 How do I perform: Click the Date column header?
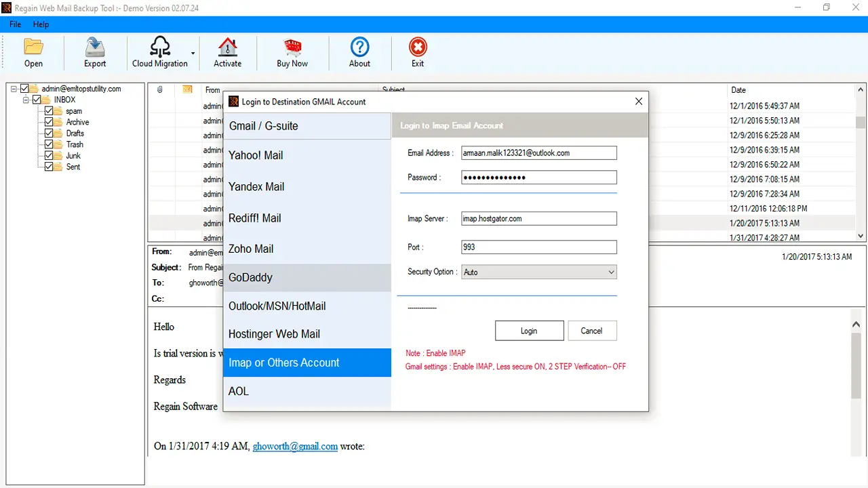click(791, 90)
